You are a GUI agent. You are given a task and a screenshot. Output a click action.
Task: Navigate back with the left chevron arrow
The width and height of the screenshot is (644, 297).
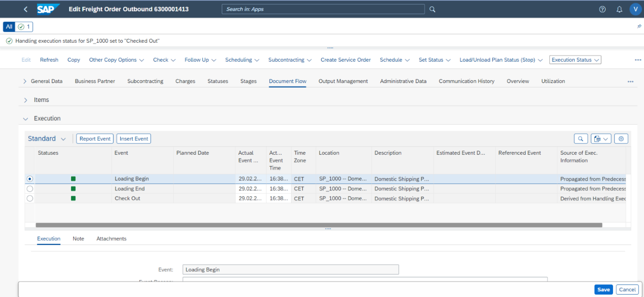(25, 9)
